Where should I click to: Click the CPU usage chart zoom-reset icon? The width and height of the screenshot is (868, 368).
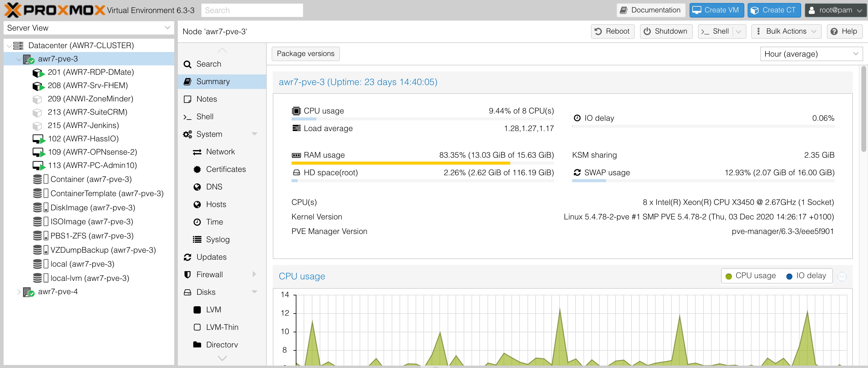pos(842,277)
